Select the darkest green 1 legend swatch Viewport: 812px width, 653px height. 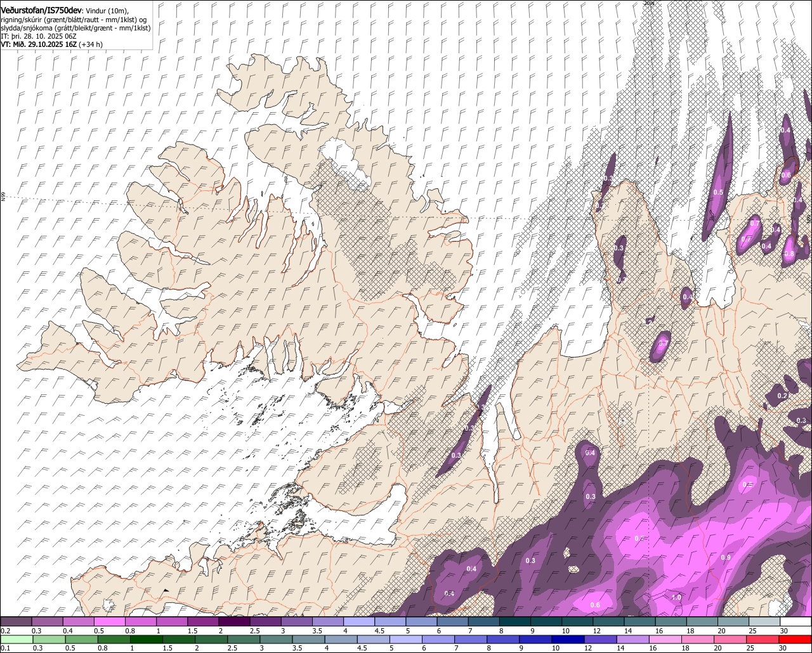[x=146, y=639]
